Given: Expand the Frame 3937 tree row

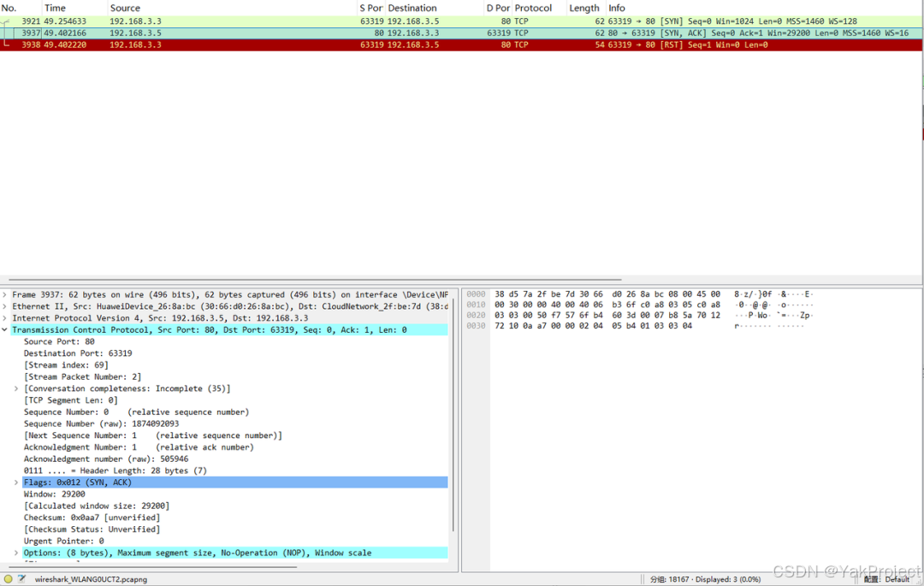Looking at the screenshot, I should pyautogui.click(x=5, y=294).
